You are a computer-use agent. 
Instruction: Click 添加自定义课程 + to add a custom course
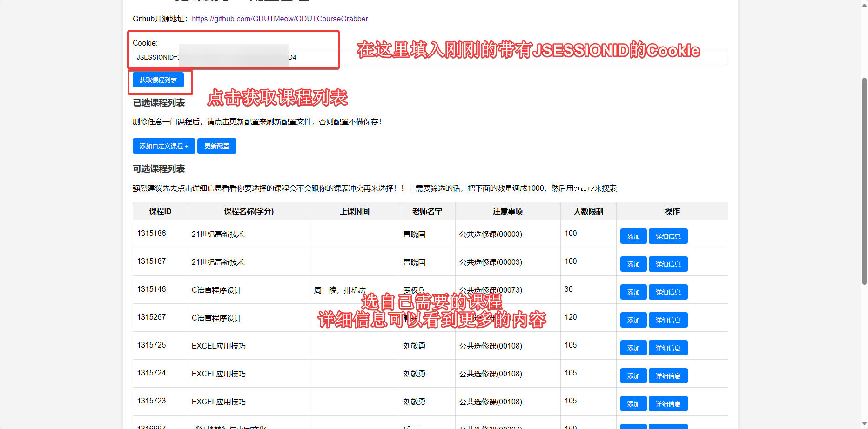click(164, 146)
